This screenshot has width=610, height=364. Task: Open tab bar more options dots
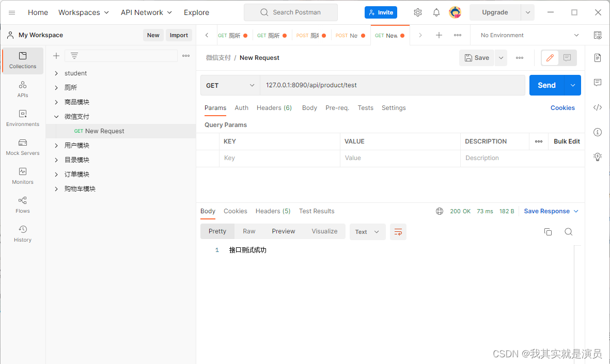click(458, 36)
